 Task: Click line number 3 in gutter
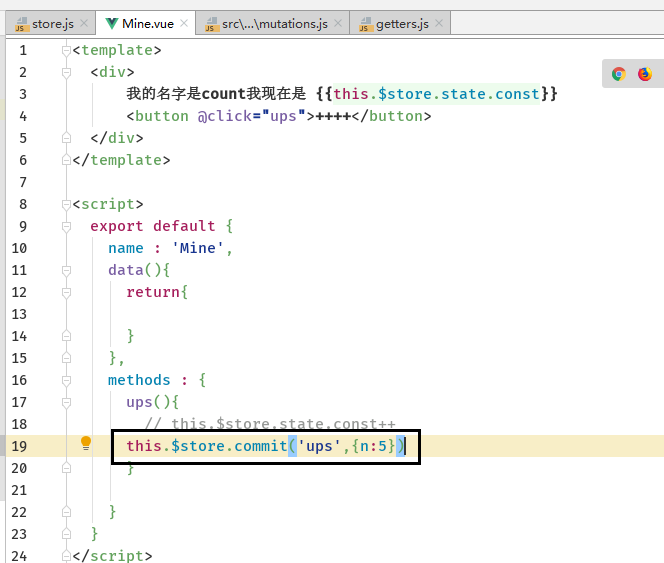[23, 94]
